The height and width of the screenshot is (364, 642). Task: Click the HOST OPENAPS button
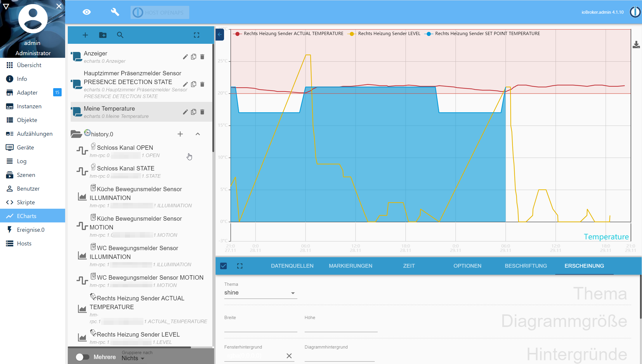pyautogui.click(x=160, y=13)
